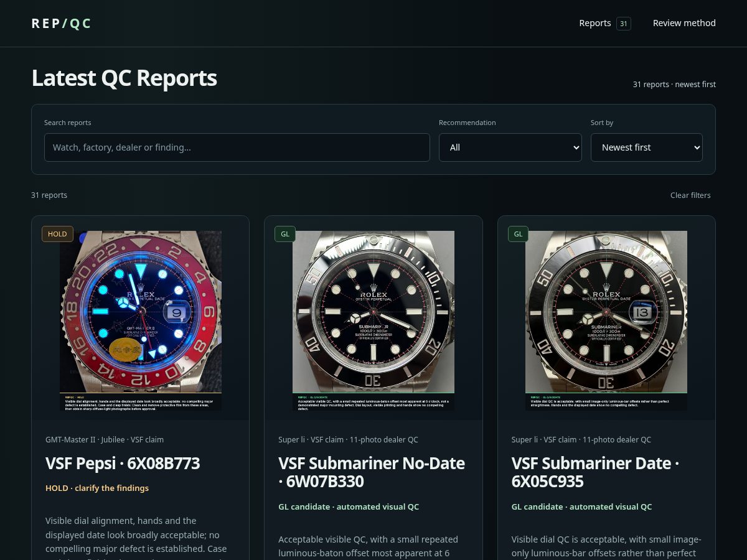
Task: Focus the Search reports input field
Action: point(237,147)
